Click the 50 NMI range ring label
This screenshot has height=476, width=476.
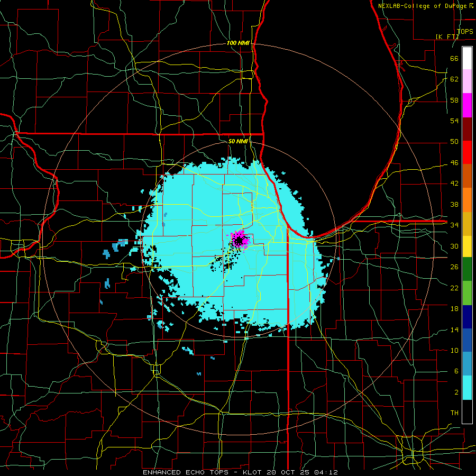(238, 141)
